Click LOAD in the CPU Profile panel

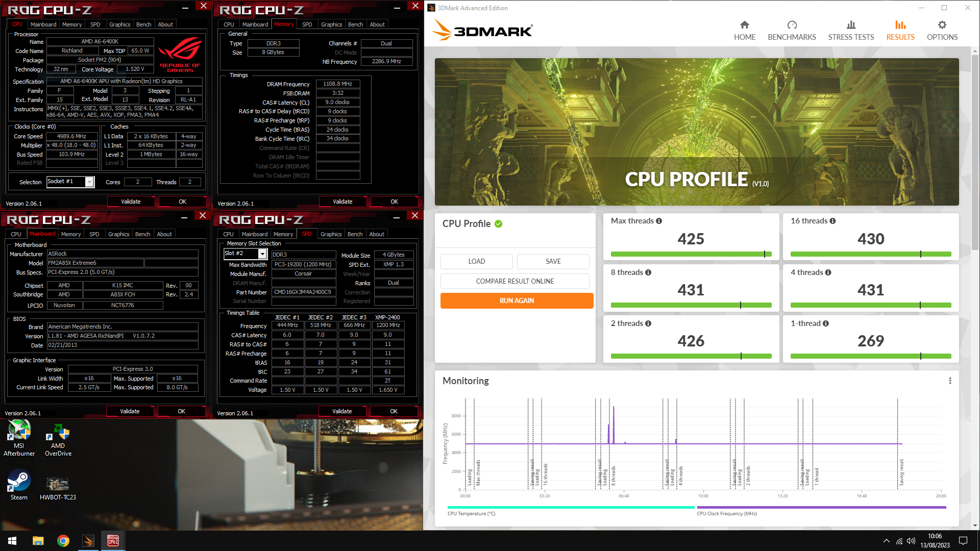[477, 261]
